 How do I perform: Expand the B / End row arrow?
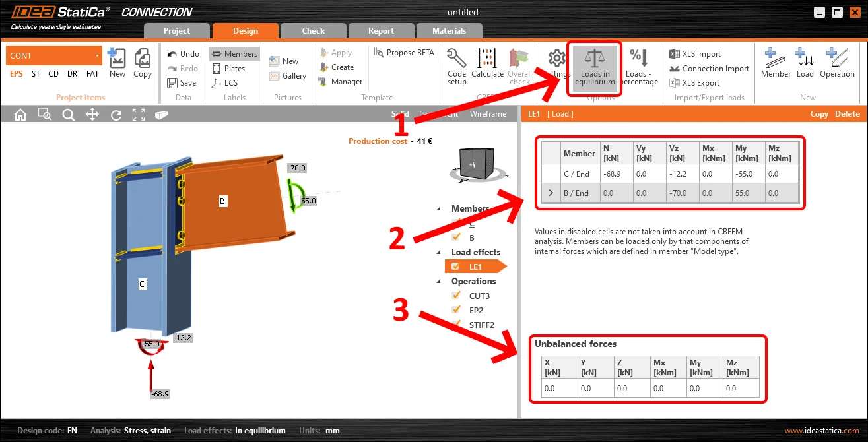[551, 193]
